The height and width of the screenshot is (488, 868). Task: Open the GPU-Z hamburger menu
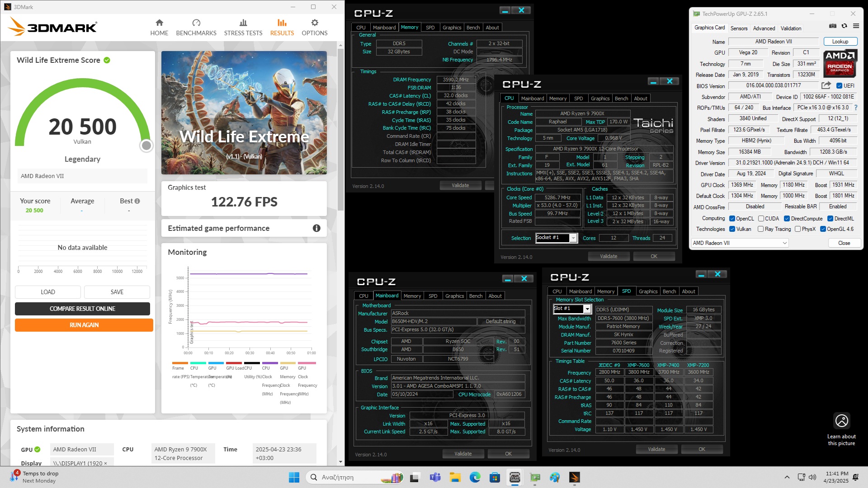pyautogui.click(x=856, y=26)
